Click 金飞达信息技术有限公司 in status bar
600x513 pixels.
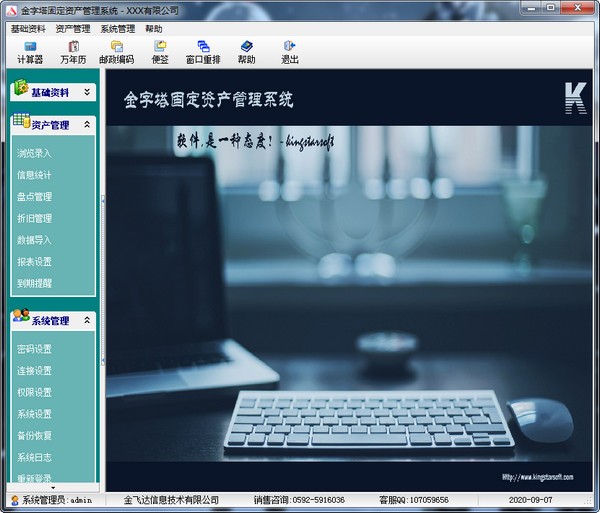(171, 500)
